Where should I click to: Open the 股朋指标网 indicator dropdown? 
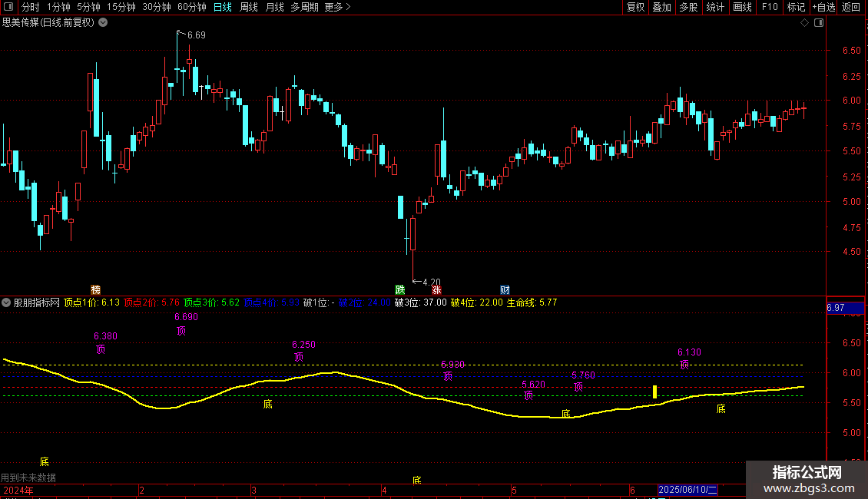click(x=6, y=302)
